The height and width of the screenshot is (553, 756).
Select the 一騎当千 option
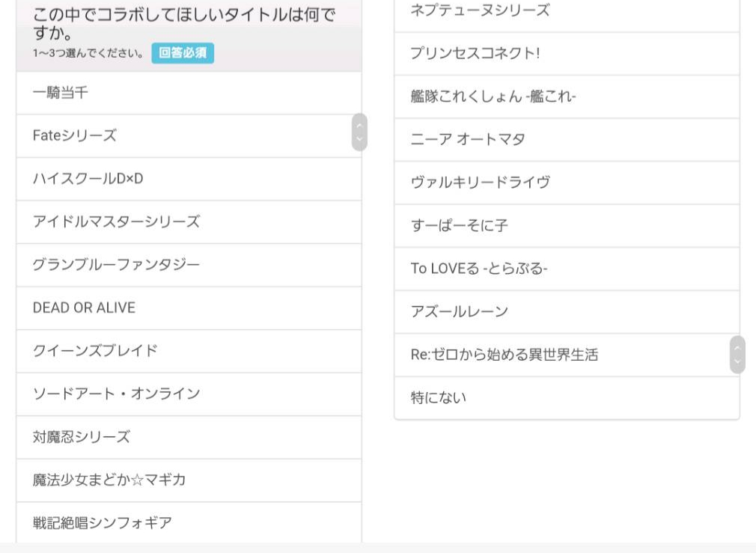coord(187,94)
